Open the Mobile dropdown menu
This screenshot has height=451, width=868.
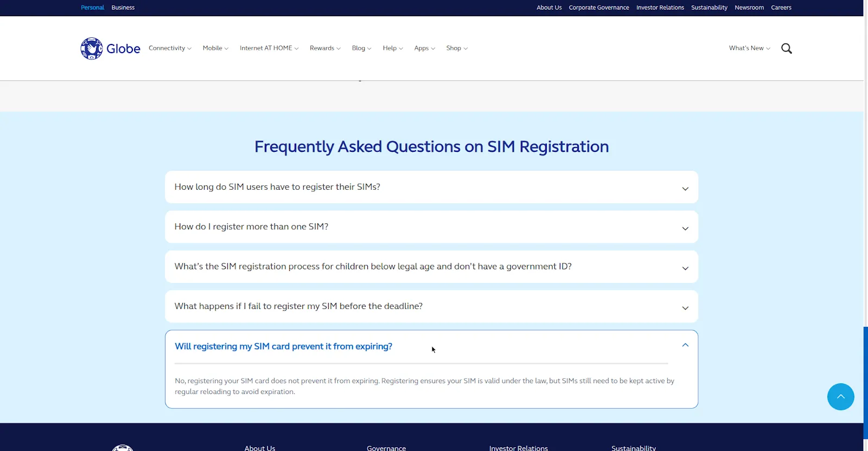tap(215, 48)
